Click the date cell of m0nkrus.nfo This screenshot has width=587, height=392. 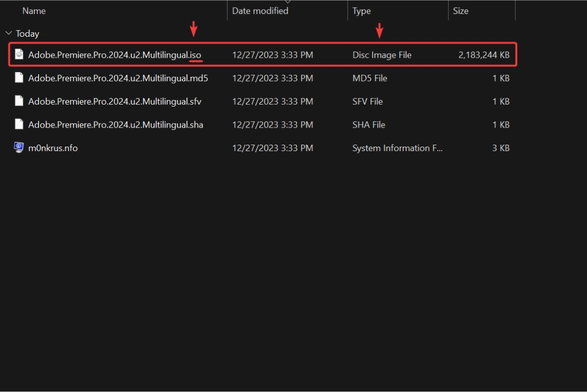click(x=272, y=148)
